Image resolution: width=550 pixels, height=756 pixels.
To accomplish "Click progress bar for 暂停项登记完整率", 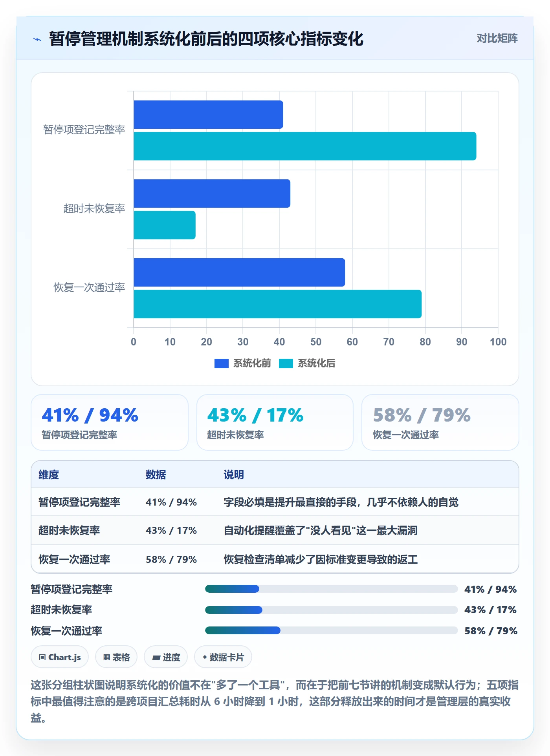I will tap(332, 589).
